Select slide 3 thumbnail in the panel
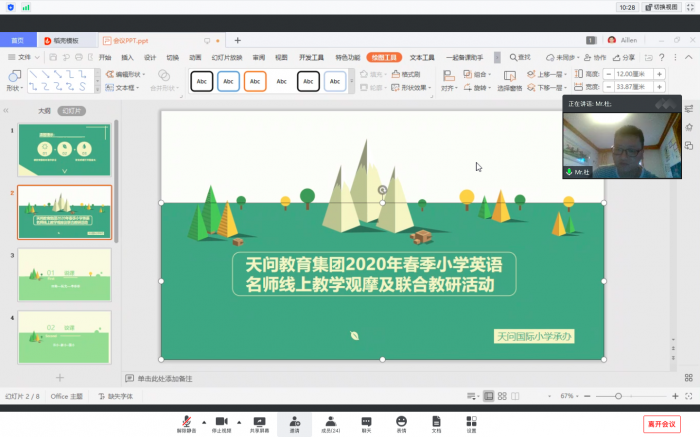 tap(64, 274)
